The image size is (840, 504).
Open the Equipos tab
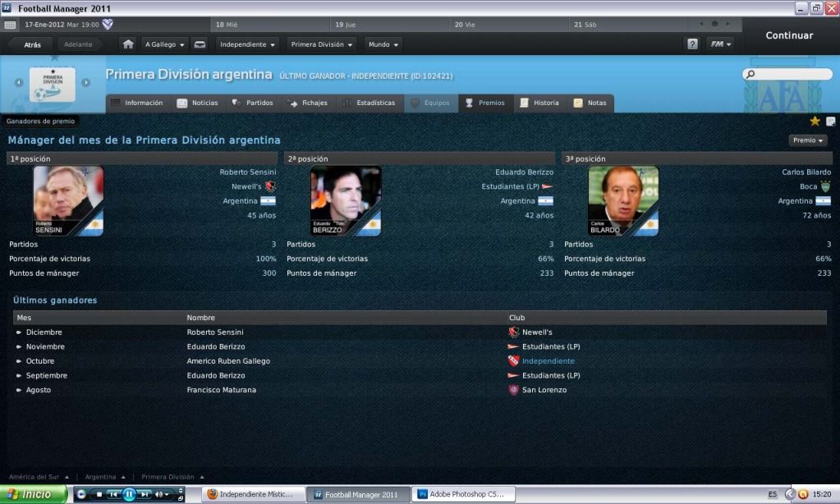point(431,103)
